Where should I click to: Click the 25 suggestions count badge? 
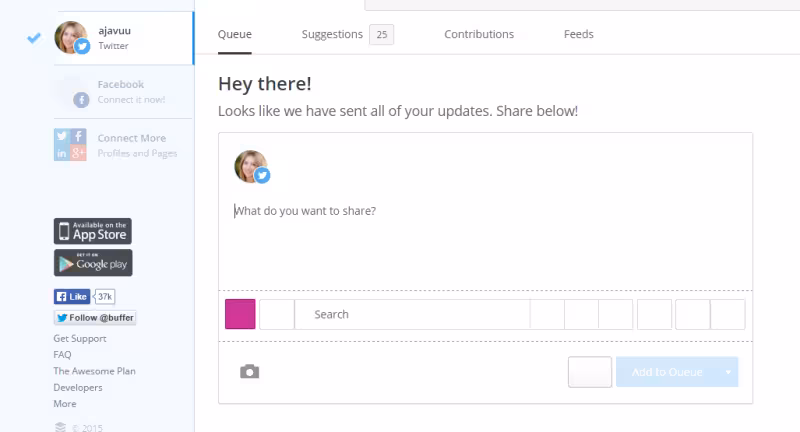pos(382,35)
